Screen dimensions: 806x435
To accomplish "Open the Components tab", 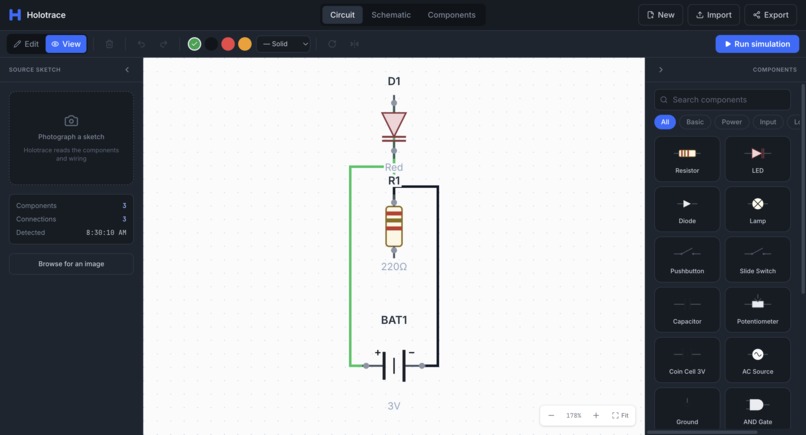I will [x=451, y=15].
